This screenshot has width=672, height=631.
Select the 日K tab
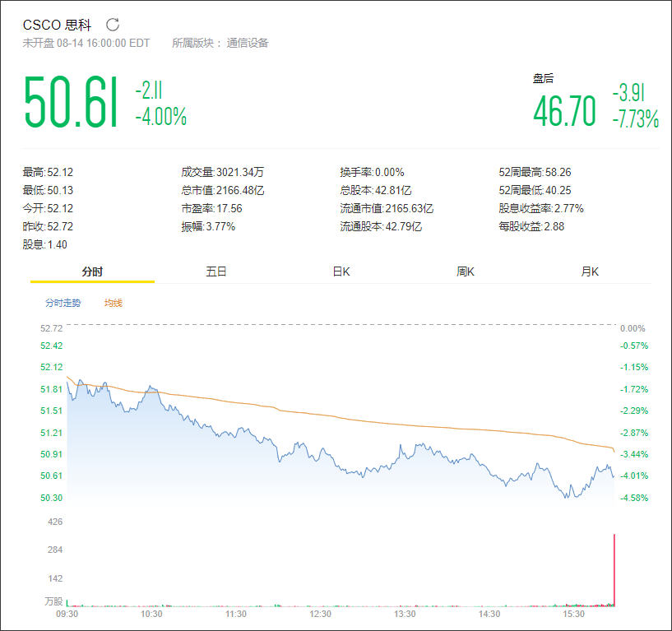click(x=341, y=271)
